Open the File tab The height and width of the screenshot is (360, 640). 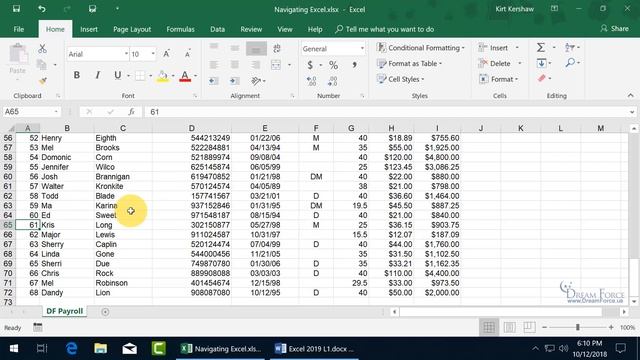[19, 29]
